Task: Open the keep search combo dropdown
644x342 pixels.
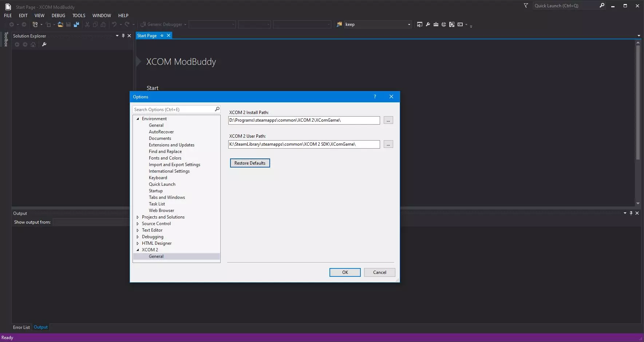Action: pos(409,24)
